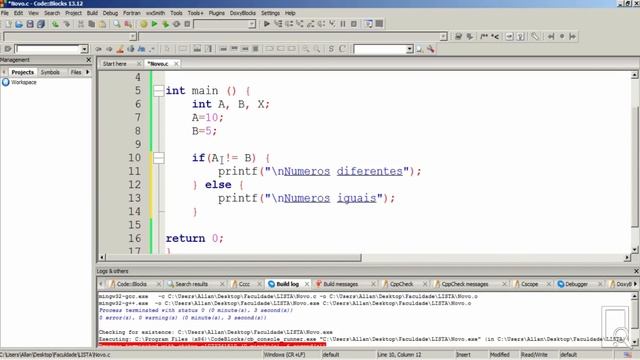The width and height of the screenshot is (640, 360).
Task: Click the Open file icon
Action: click(x=19, y=24)
